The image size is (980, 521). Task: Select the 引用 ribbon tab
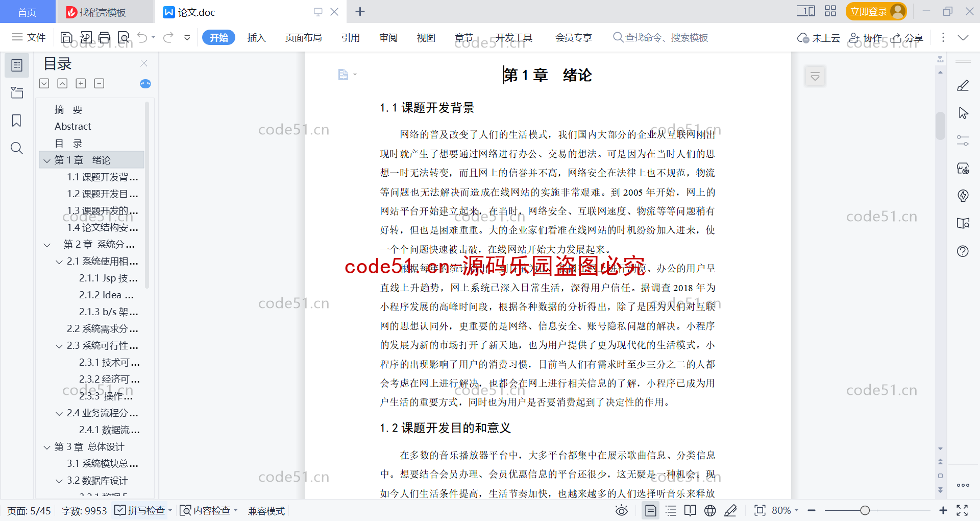351,37
